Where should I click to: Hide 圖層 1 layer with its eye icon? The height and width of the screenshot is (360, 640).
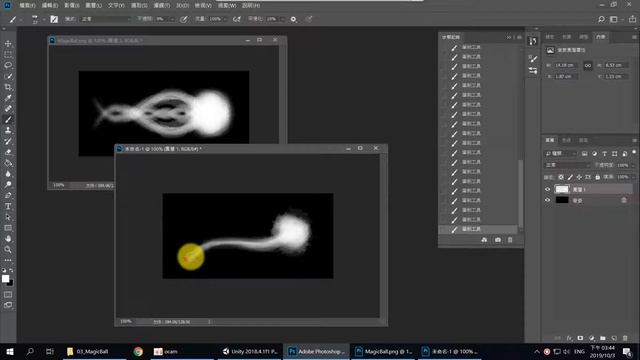tap(547, 189)
